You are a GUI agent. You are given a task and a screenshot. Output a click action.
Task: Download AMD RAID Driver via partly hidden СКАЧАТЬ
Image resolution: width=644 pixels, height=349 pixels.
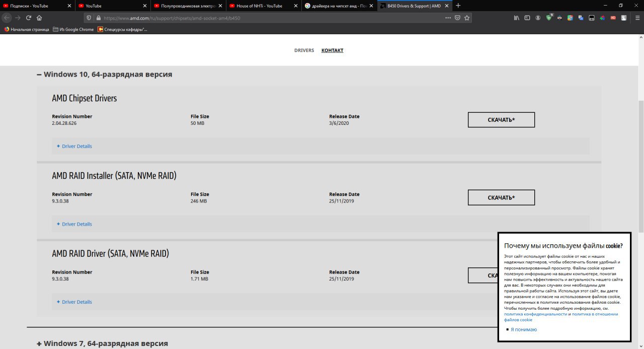point(482,275)
